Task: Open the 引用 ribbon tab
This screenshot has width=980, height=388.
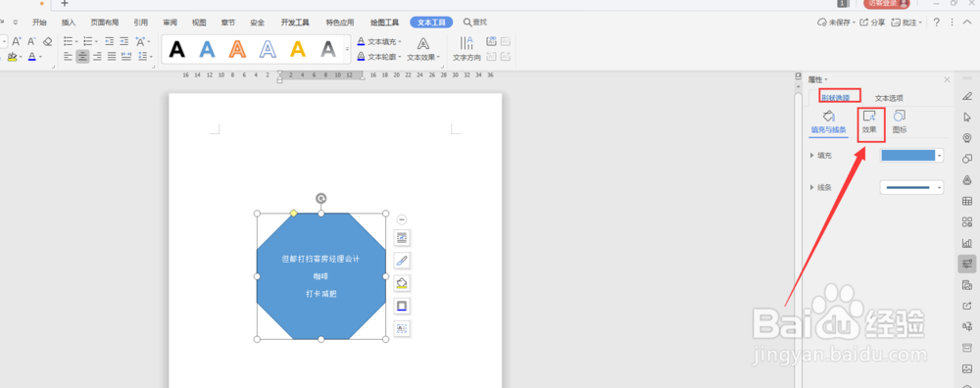Action: 140,23
